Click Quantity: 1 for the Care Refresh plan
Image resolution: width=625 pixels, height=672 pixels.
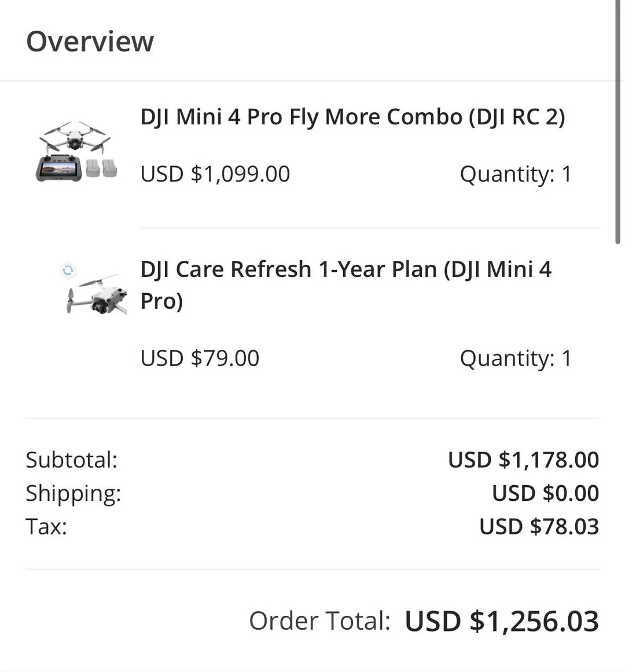pyautogui.click(x=516, y=358)
